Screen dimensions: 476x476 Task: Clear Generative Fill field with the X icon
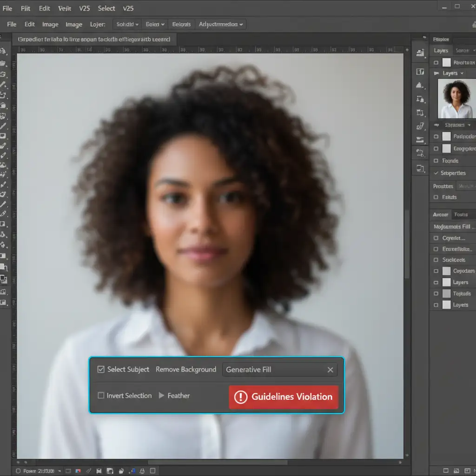[x=330, y=370]
